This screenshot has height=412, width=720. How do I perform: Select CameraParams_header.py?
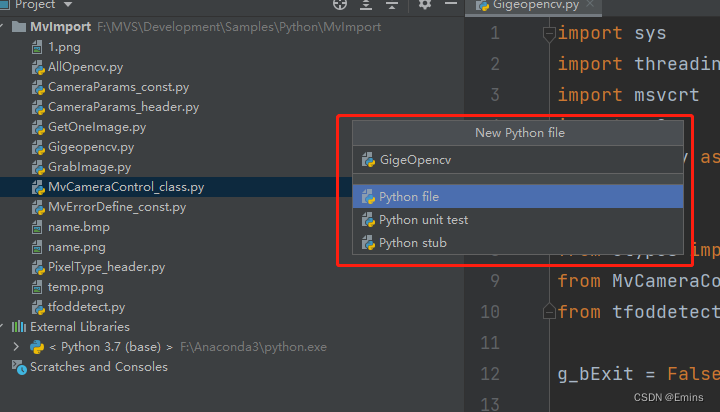coord(124,107)
